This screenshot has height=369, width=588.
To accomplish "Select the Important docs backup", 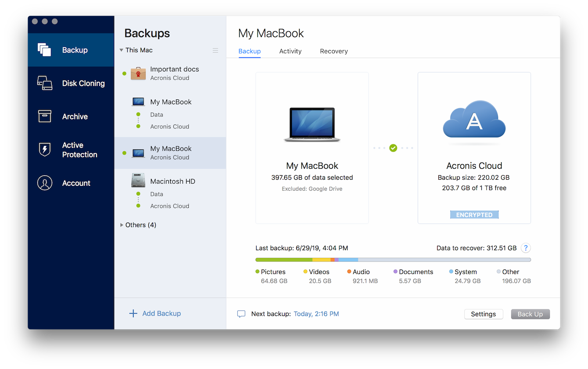I will click(174, 73).
